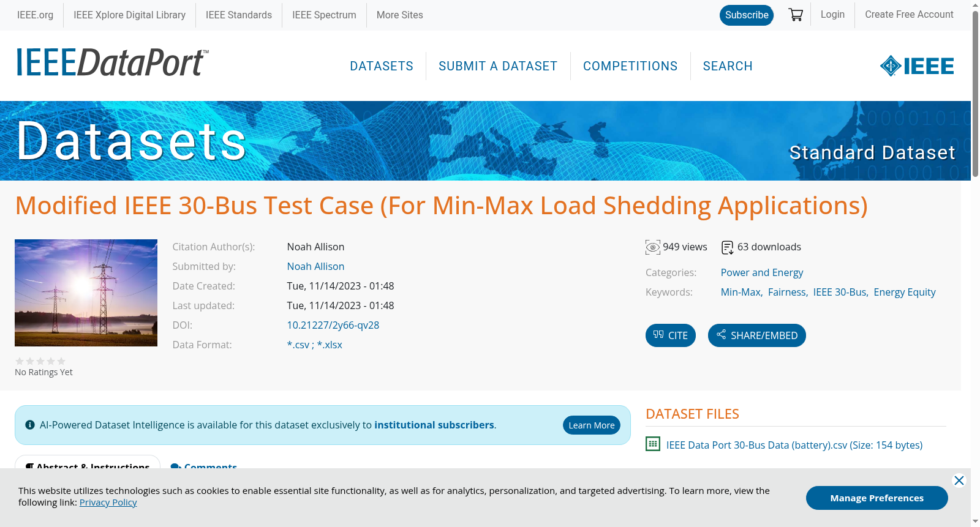Open SUBMIT A DATASET menu item
This screenshot has height=527, width=980.
point(498,66)
